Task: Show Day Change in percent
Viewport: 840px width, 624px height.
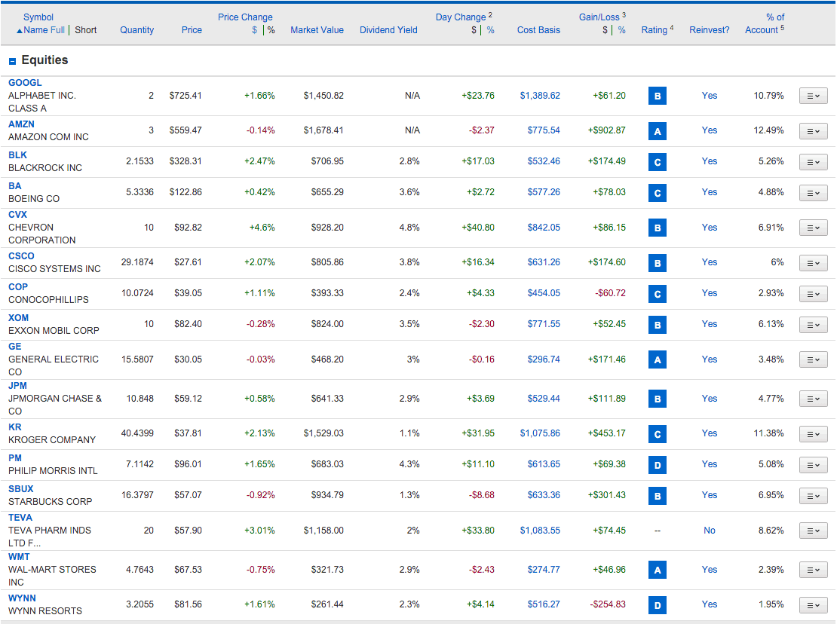Action: (491, 30)
